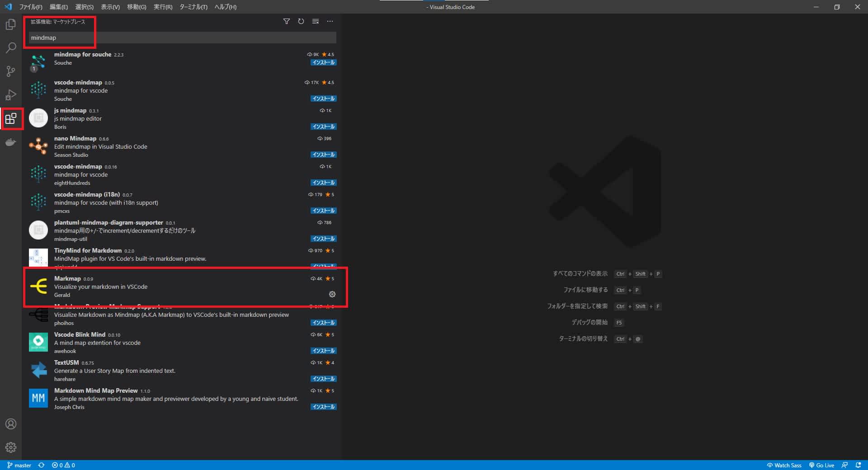Refresh the extensions list
Image resolution: width=868 pixels, height=470 pixels.
tap(301, 21)
